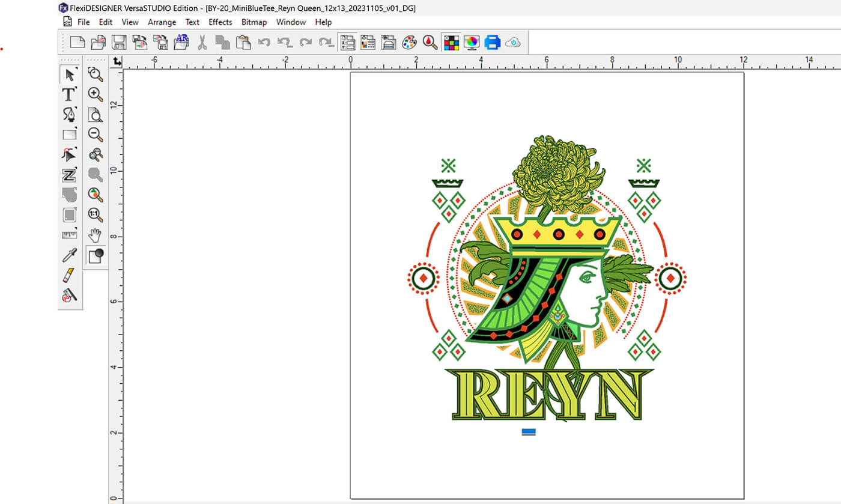The width and height of the screenshot is (841, 504).
Task: Click the red ink drop magnifier icon
Action: tap(430, 42)
